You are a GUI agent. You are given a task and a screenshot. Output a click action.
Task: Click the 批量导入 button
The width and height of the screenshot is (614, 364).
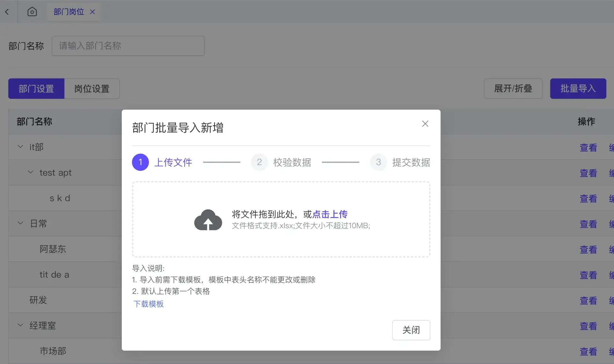[x=578, y=89]
